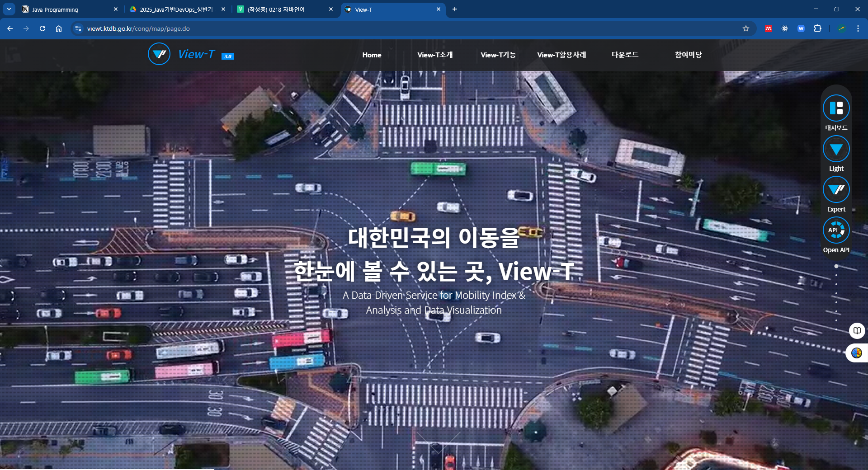
Task: Click the subtitle 'A Data-Driven Service for Mobility Index &'
Action: click(434, 295)
